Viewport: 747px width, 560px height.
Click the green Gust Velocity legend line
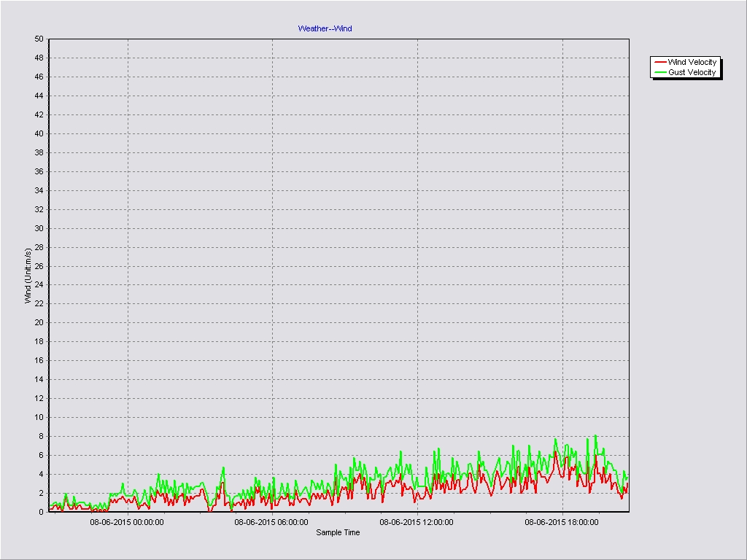[660, 72]
